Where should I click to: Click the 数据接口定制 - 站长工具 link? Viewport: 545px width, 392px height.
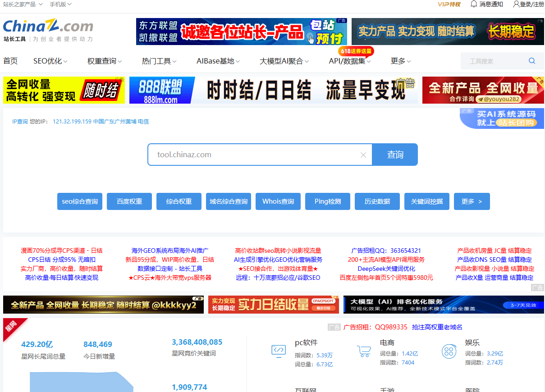coord(170,269)
